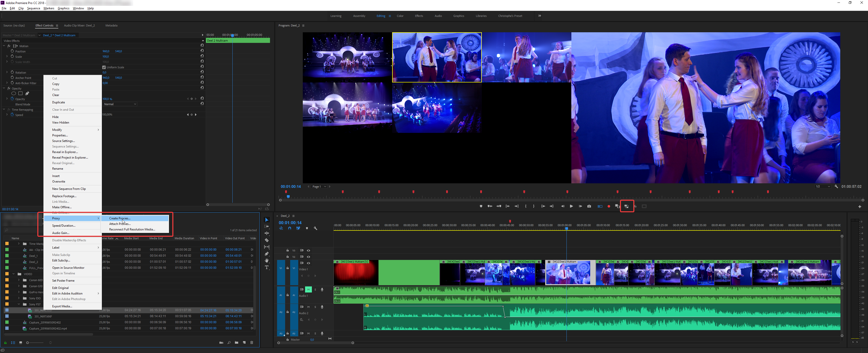
Task: Toggle Snap magnet icon in timeline
Action: click(289, 228)
